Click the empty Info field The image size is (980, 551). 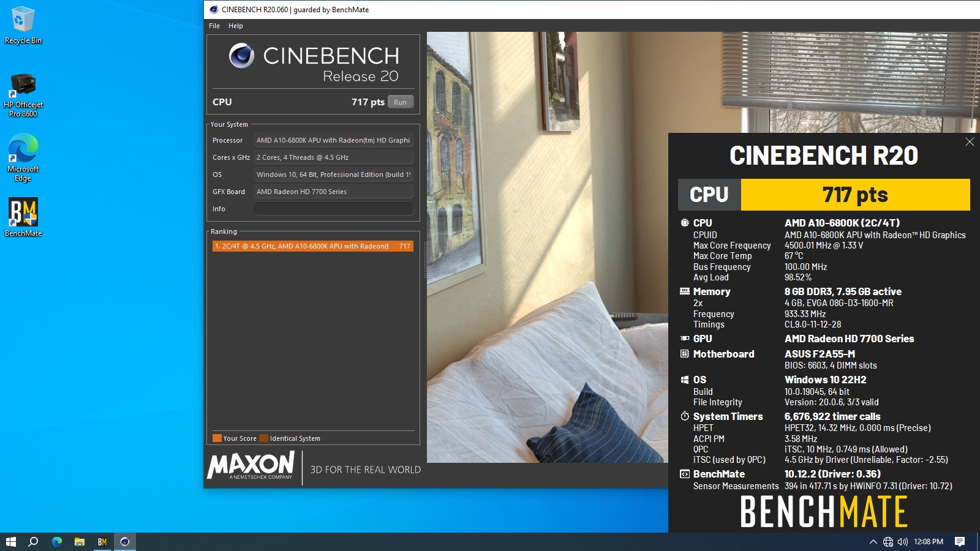333,209
